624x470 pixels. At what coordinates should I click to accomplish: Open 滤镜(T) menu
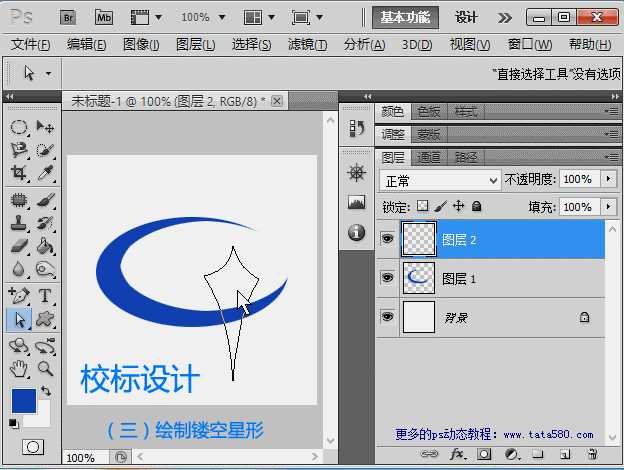tap(307, 45)
